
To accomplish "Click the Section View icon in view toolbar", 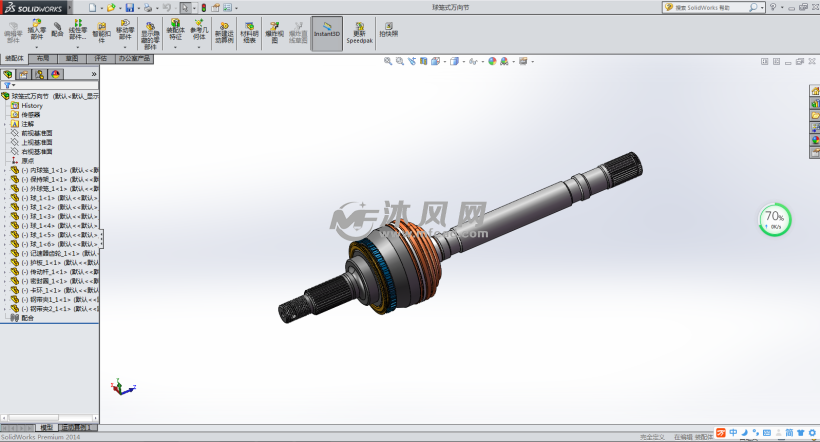I will pyautogui.click(x=424, y=61).
